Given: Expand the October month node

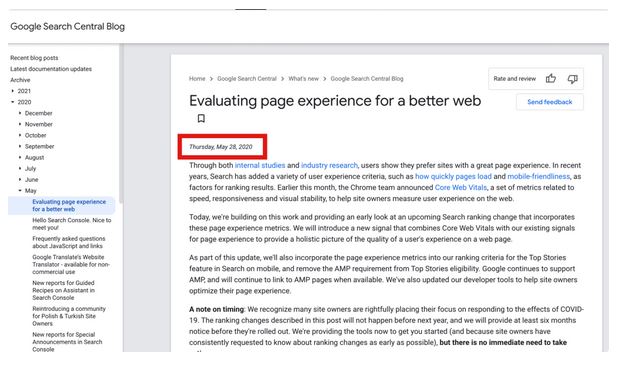Looking at the screenshot, I should point(20,136).
